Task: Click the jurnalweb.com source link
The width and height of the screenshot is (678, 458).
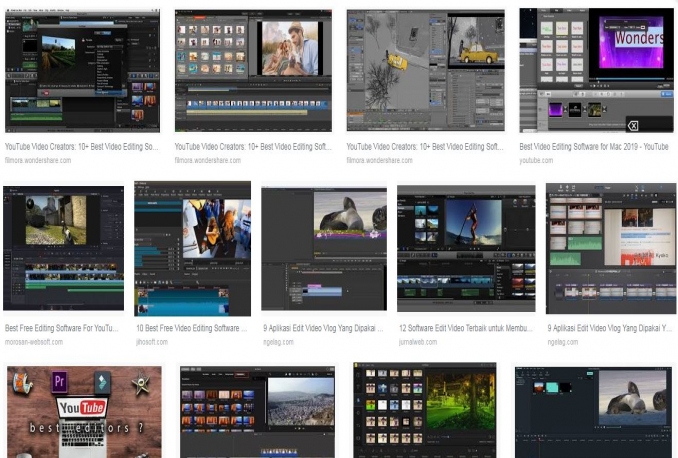Action: [x=418, y=342]
